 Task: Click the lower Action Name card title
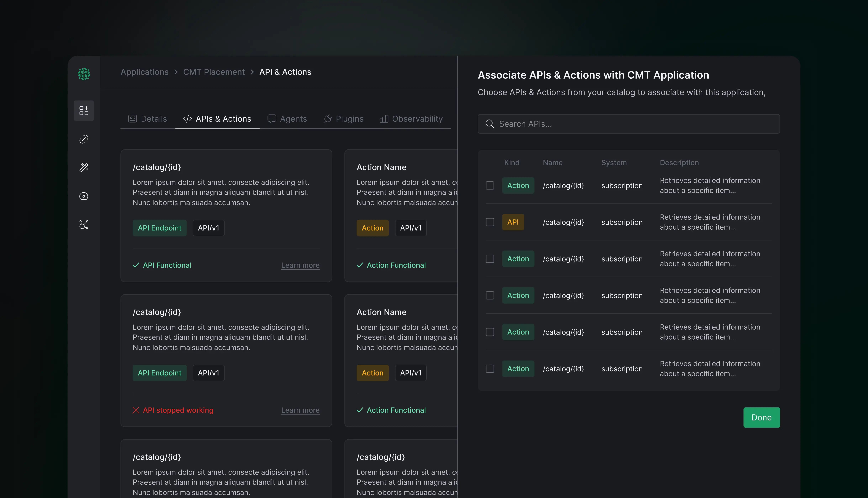382,312
